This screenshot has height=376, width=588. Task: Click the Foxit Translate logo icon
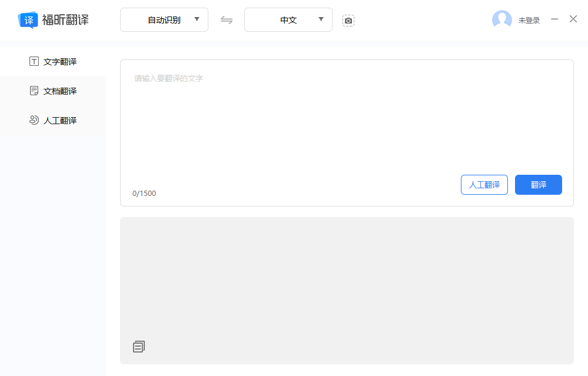26,18
